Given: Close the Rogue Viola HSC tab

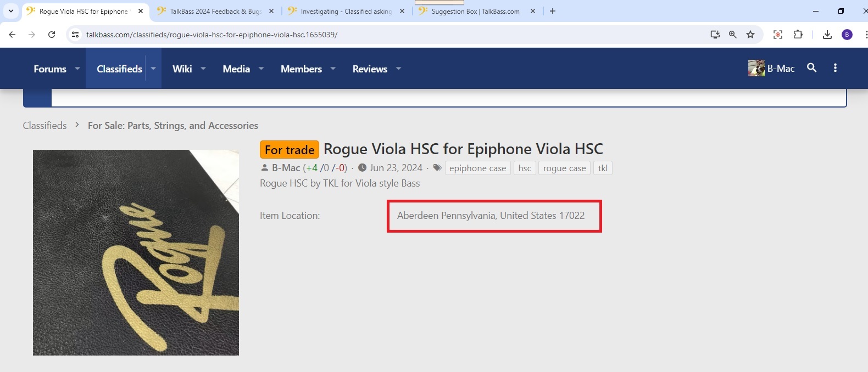Looking at the screenshot, I should 141,11.
